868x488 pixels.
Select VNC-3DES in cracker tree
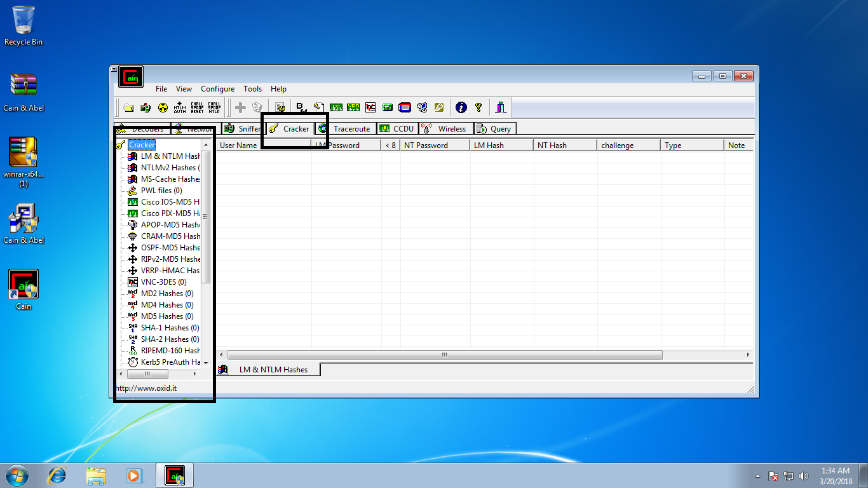click(x=163, y=282)
